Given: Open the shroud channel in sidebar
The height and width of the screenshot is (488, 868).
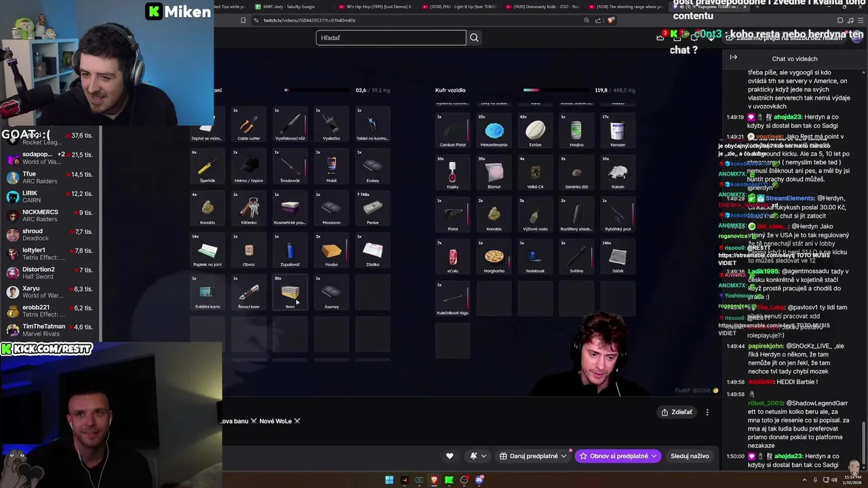Looking at the screenshot, I should (52, 235).
